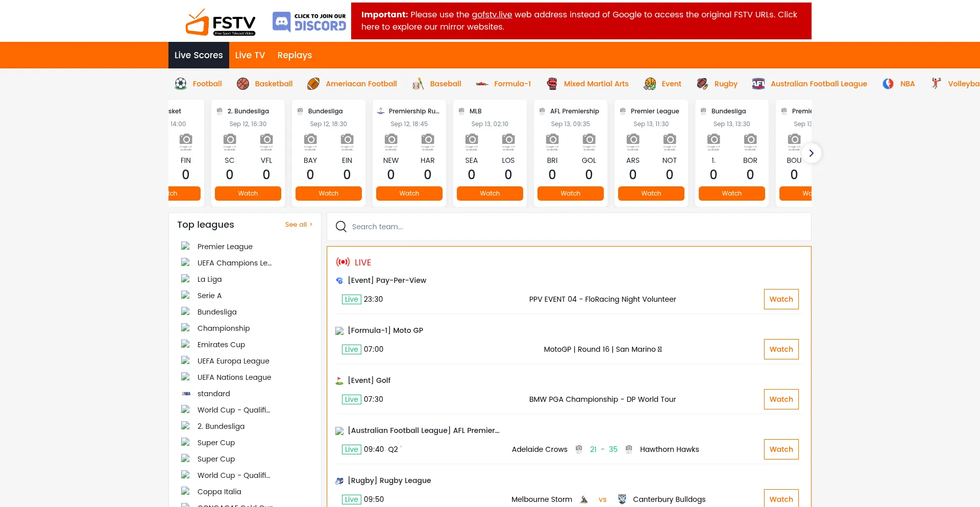This screenshot has height=507, width=980.
Task: Open the FSTV logo home link
Action: 220,22
